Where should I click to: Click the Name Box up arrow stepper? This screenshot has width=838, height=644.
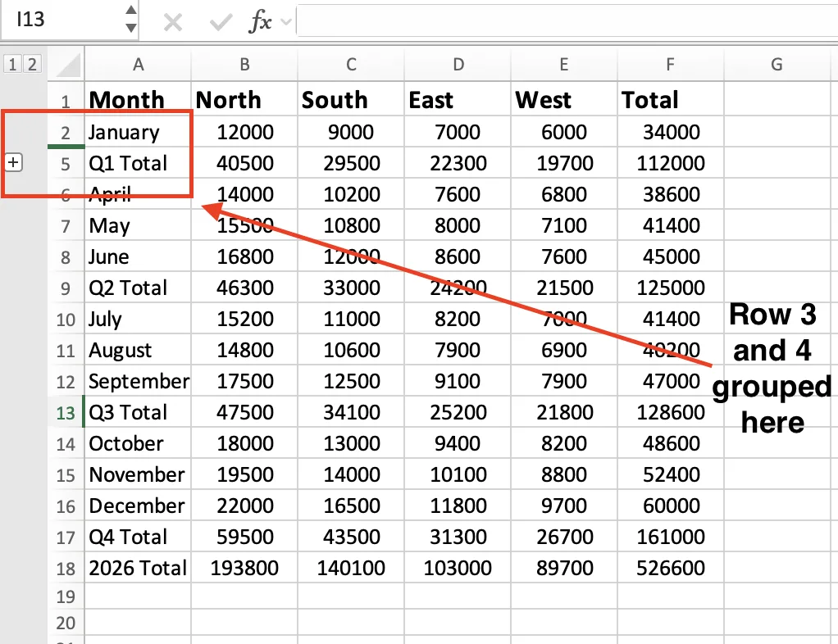point(131,11)
